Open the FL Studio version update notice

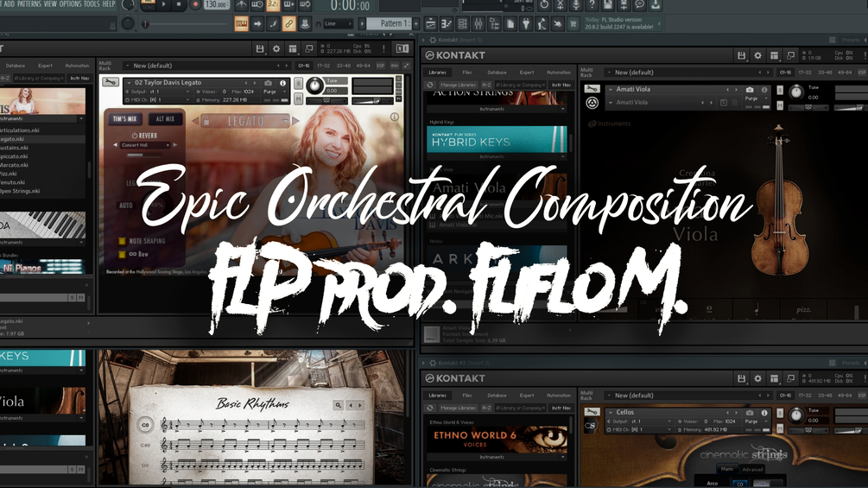[x=623, y=23]
